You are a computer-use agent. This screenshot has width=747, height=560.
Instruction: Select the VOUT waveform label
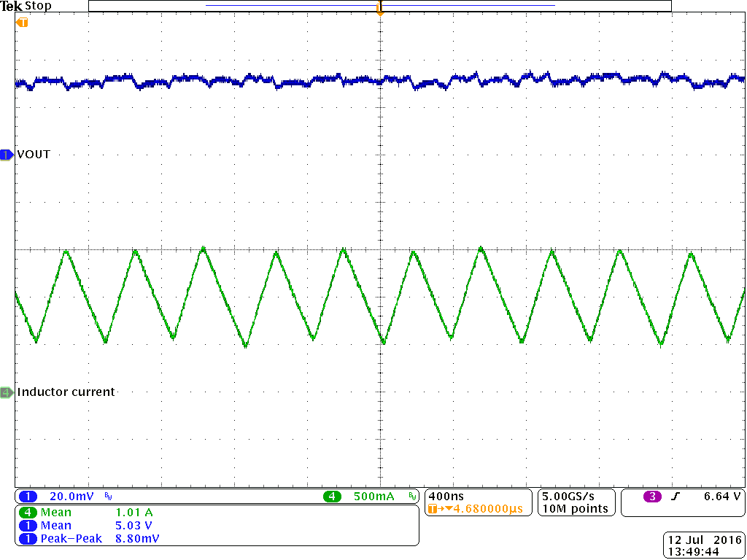[32, 155]
